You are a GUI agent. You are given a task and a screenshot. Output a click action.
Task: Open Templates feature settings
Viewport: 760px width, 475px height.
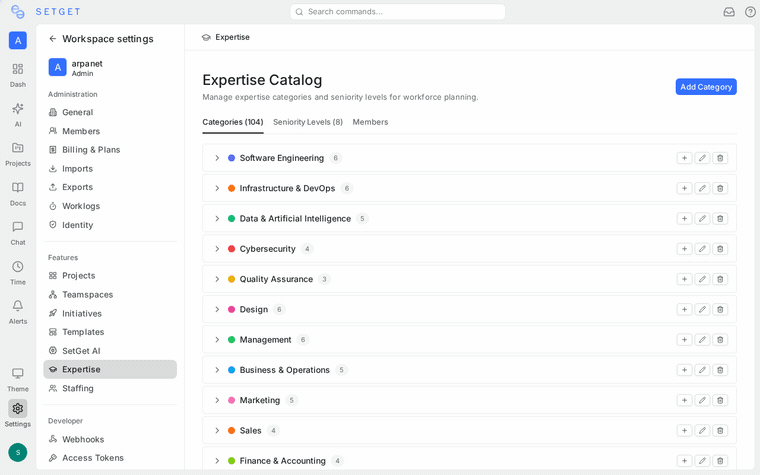110,332
